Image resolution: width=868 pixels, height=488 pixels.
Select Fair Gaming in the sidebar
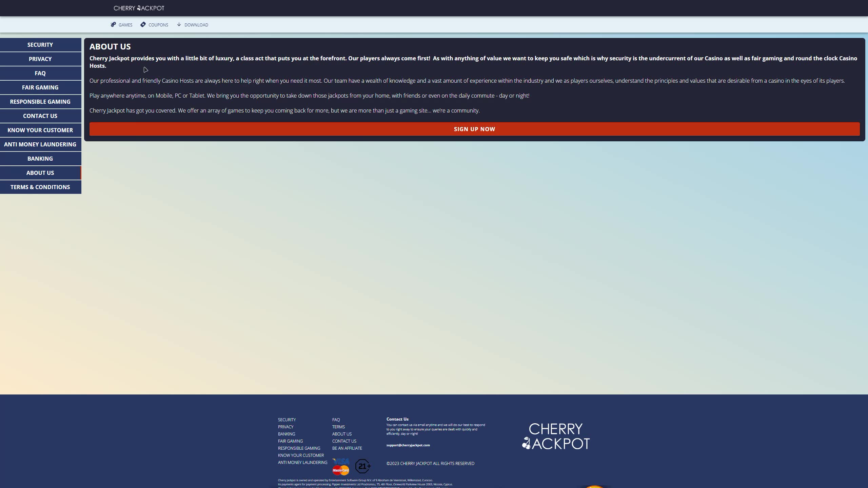[x=40, y=87]
